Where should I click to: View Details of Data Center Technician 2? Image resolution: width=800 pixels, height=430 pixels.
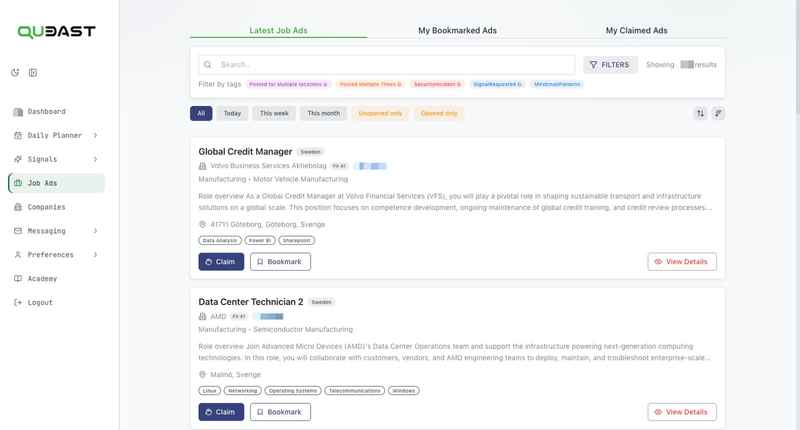pos(682,412)
